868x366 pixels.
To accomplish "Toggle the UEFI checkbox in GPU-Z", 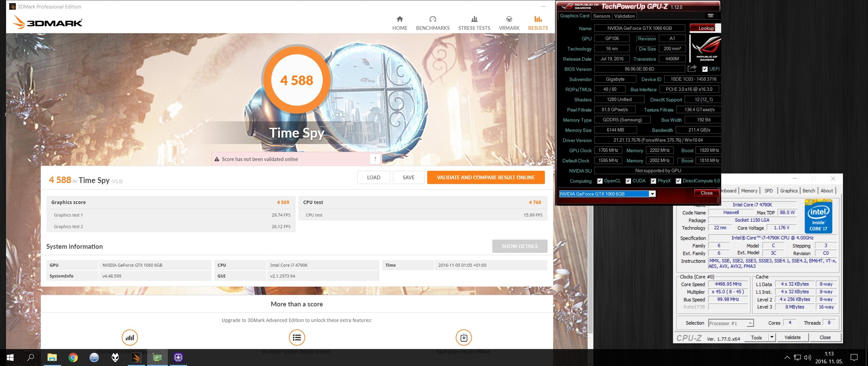I will (705, 69).
